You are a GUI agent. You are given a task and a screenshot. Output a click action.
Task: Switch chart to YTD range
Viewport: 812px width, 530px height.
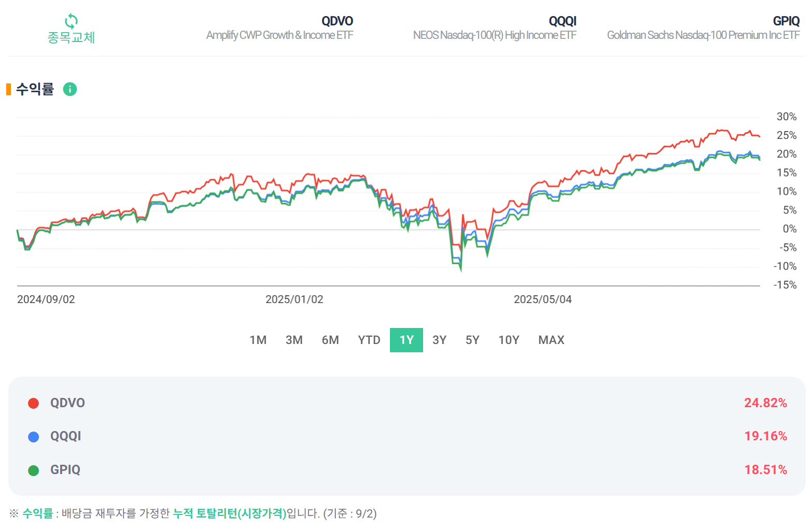[x=369, y=340]
